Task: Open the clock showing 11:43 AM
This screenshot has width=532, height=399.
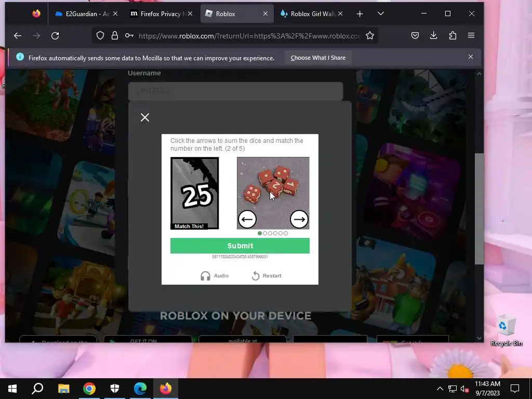Action: coord(487,389)
